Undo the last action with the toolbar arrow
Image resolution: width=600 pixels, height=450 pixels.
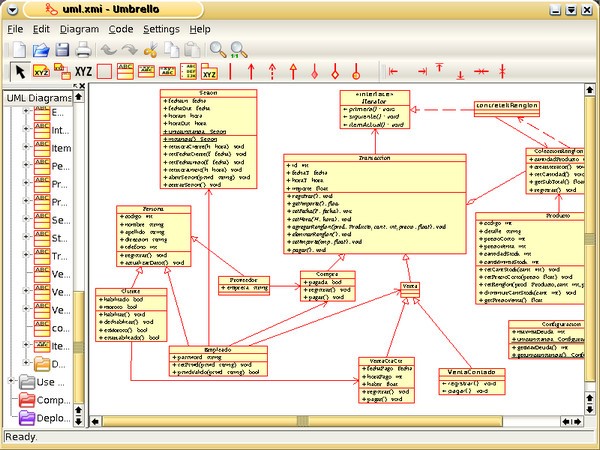click(109, 50)
